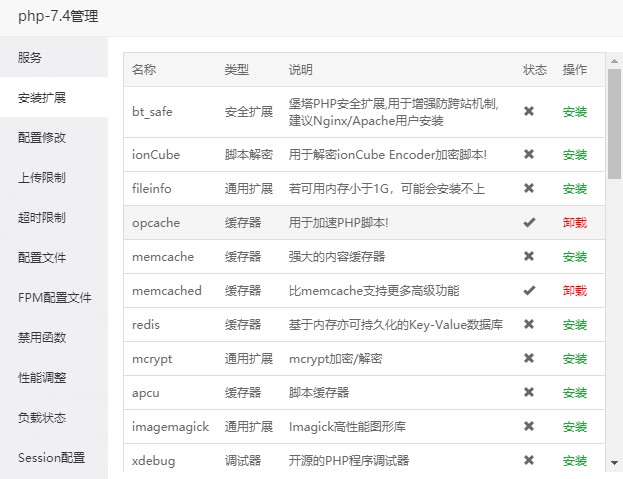Click the 类型 column header

click(x=237, y=70)
